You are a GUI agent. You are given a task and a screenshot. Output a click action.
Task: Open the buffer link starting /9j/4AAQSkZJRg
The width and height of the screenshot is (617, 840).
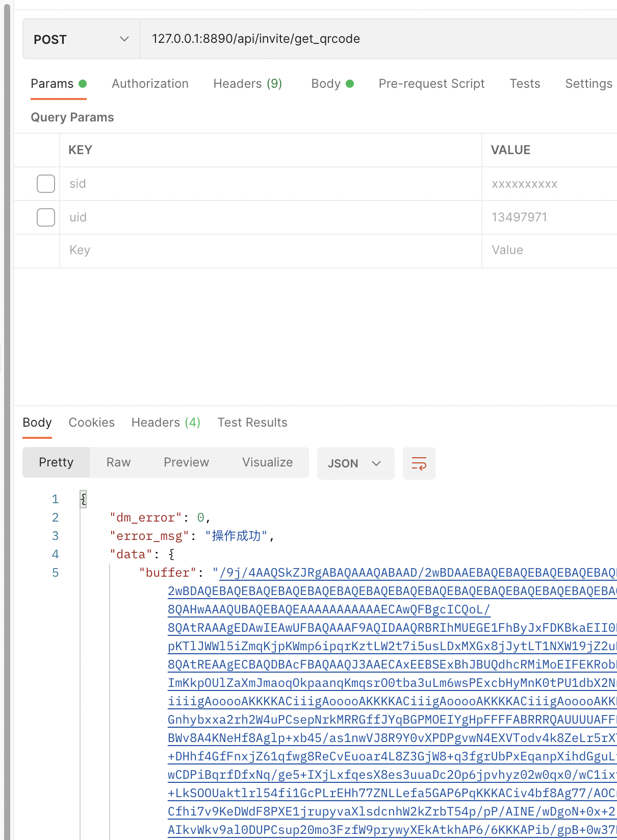tap(418, 573)
